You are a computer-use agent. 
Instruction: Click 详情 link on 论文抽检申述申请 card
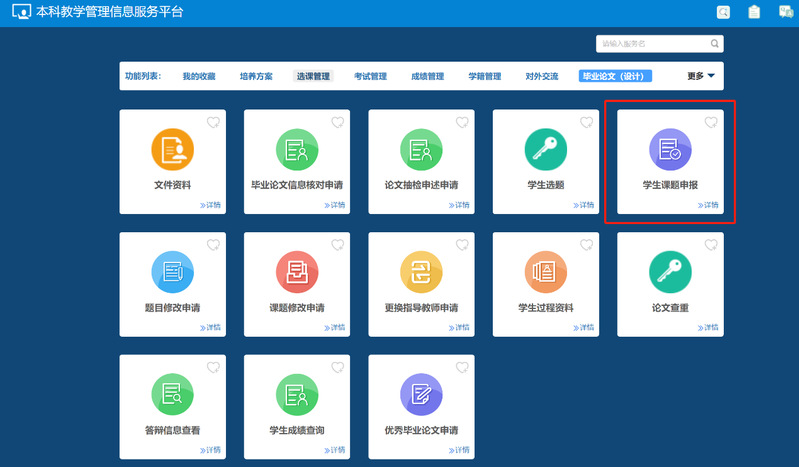pyautogui.click(x=459, y=205)
